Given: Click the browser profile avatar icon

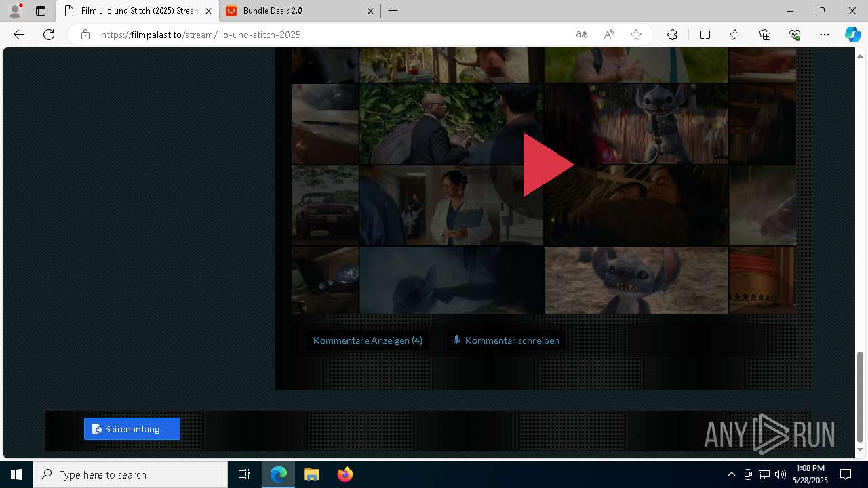Looking at the screenshot, I should pyautogui.click(x=15, y=11).
